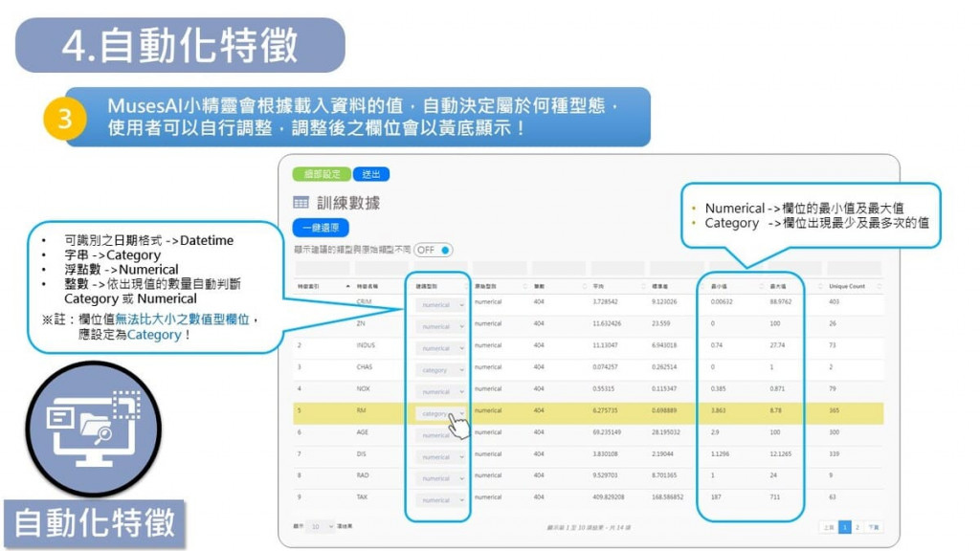Click the RM feature name in highlighted row
This screenshot has height=551, width=980.
tap(361, 410)
